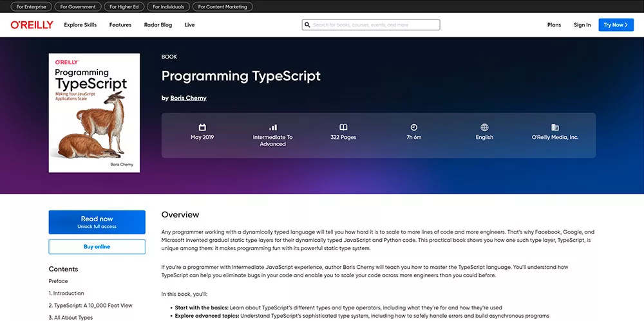Click the O'Reilly Media, Inc. publisher text

(x=555, y=138)
